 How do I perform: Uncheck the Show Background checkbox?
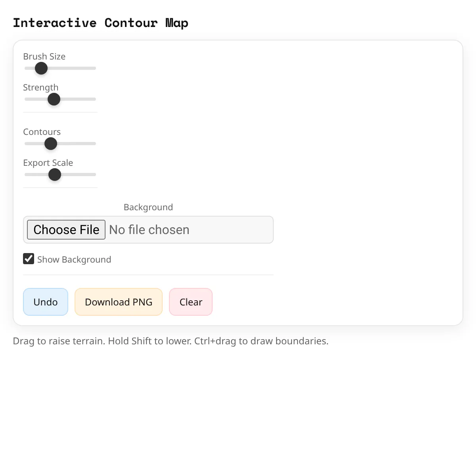point(29,259)
